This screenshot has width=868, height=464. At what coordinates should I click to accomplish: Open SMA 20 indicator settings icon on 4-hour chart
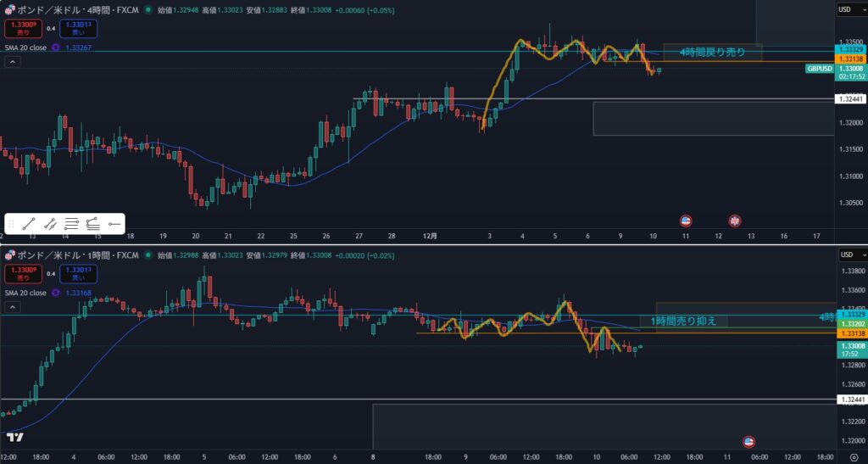point(56,48)
